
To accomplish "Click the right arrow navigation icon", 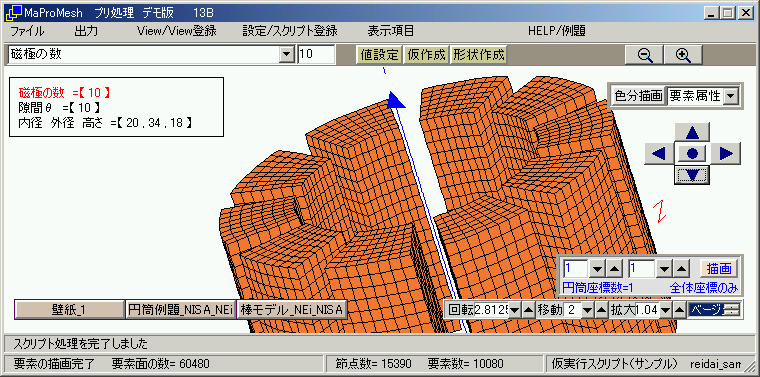I will [726, 154].
